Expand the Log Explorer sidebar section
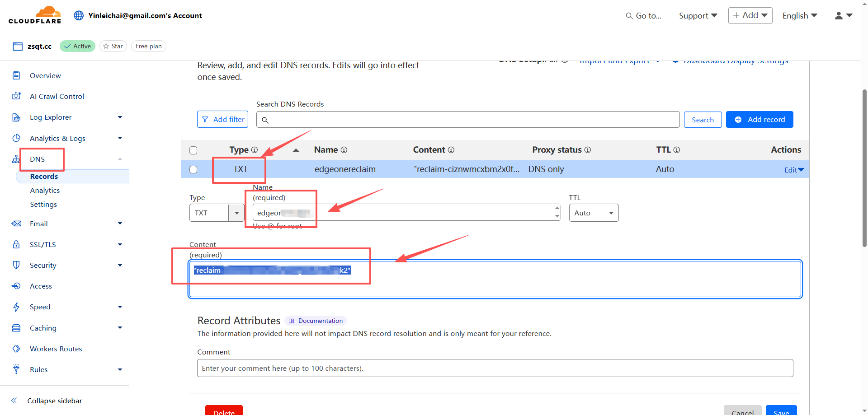The height and width of the screenshot is (415, 868). pyautogui.click(x=120, y=117)
